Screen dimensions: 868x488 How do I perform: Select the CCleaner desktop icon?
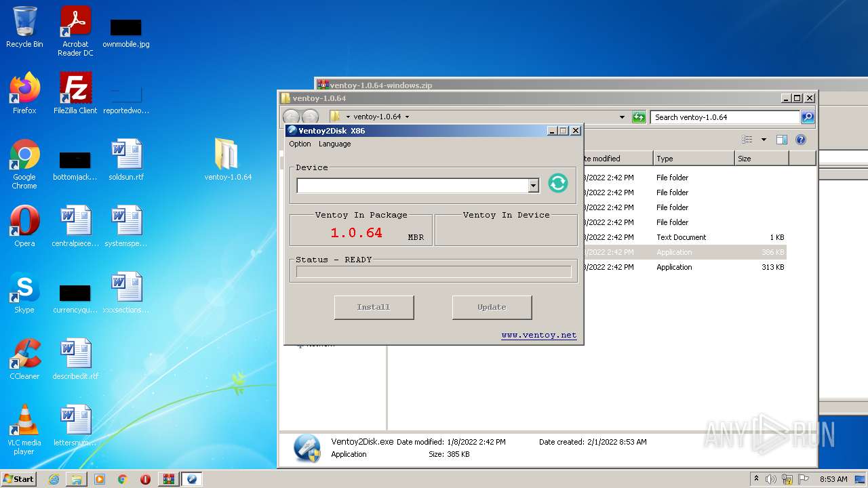(x=24, y=359)
